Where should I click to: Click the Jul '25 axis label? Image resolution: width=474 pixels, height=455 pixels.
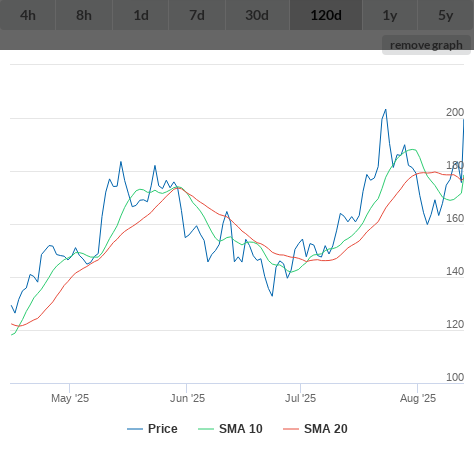click(x=300, y=398)
